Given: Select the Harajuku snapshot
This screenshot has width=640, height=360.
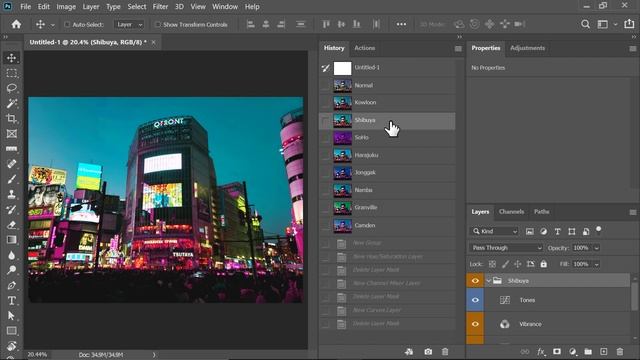Looking at the screenshot, I should point(387,155).
